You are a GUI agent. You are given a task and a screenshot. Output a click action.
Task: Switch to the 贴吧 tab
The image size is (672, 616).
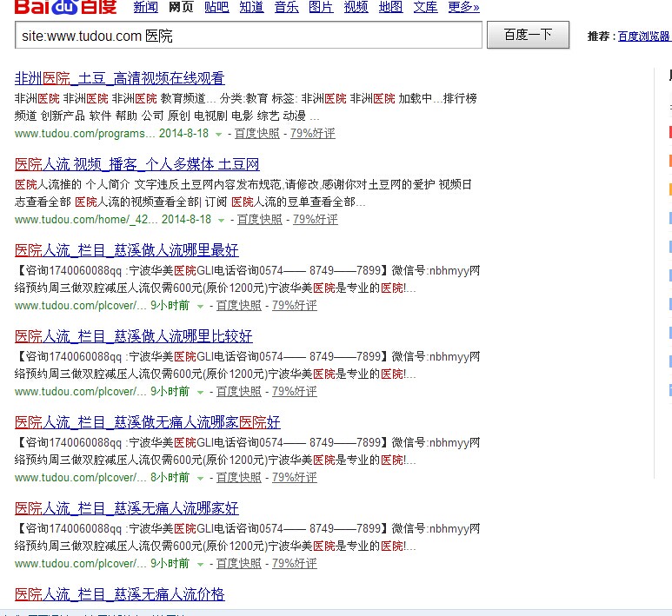216,8
